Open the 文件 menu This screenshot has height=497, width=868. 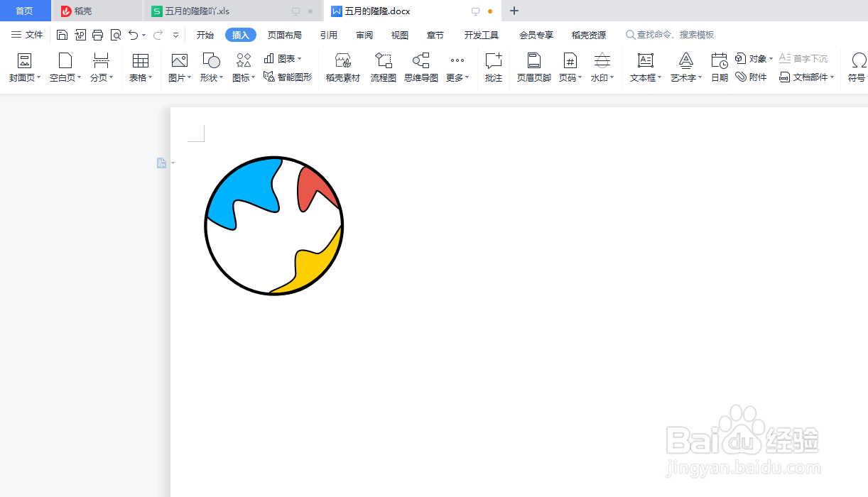tap(28, 35)
